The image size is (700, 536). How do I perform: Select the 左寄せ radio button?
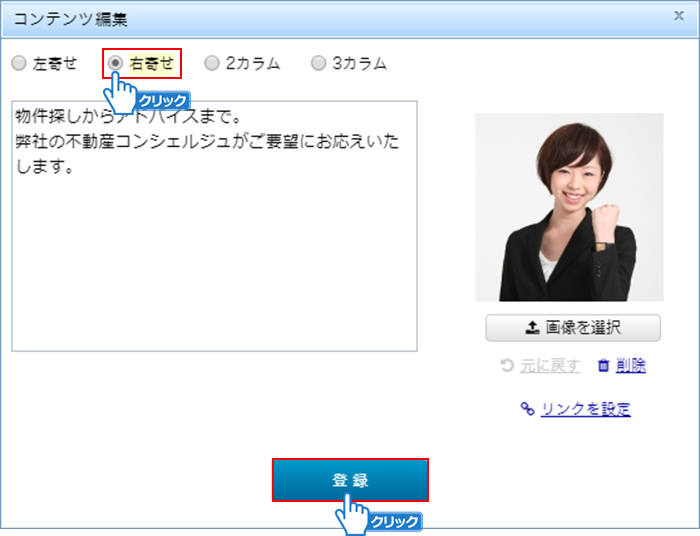tap(19, 64)
